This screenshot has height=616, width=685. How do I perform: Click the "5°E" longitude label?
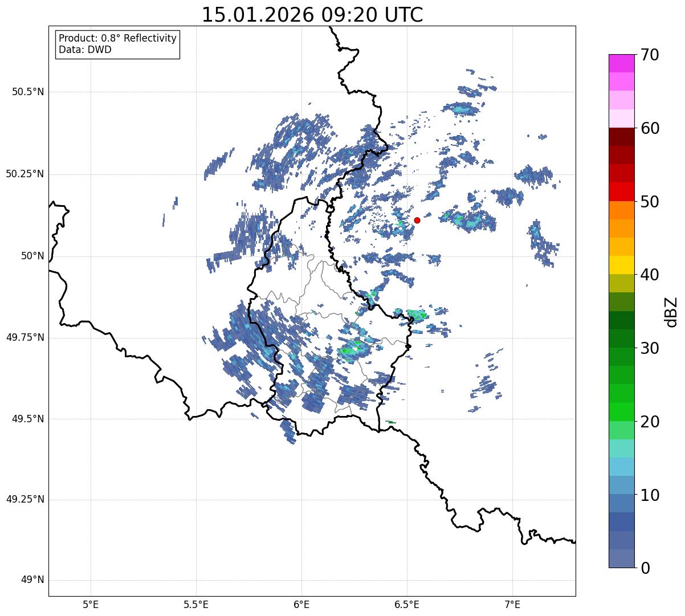pyautogui.click(x=91, y=605)
